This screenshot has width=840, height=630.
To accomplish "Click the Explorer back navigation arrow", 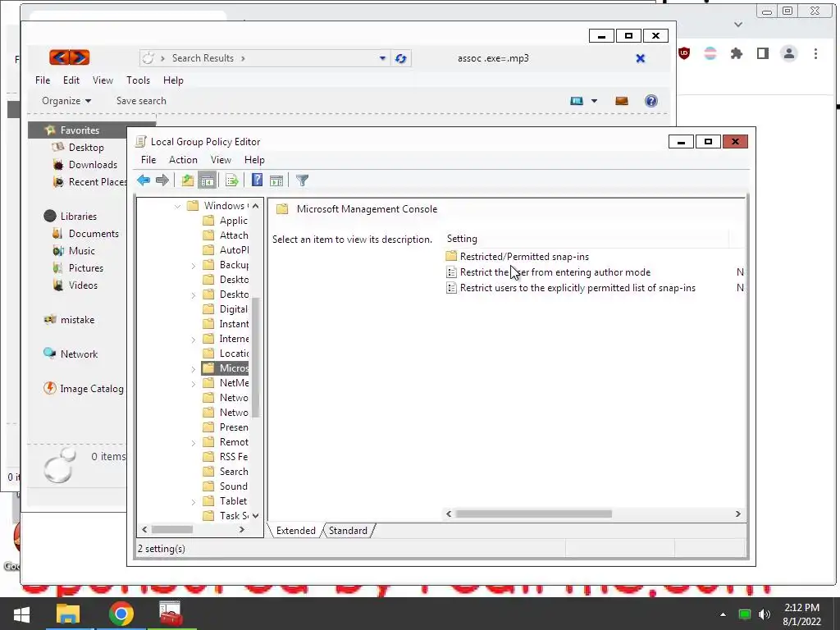I will point(59,57).
